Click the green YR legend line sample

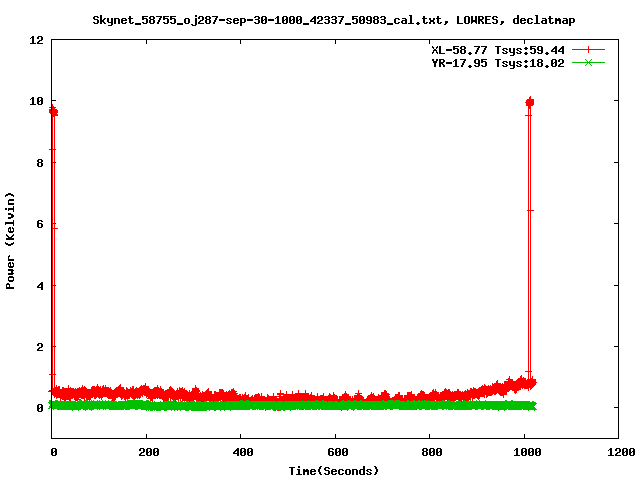[588, 63]
